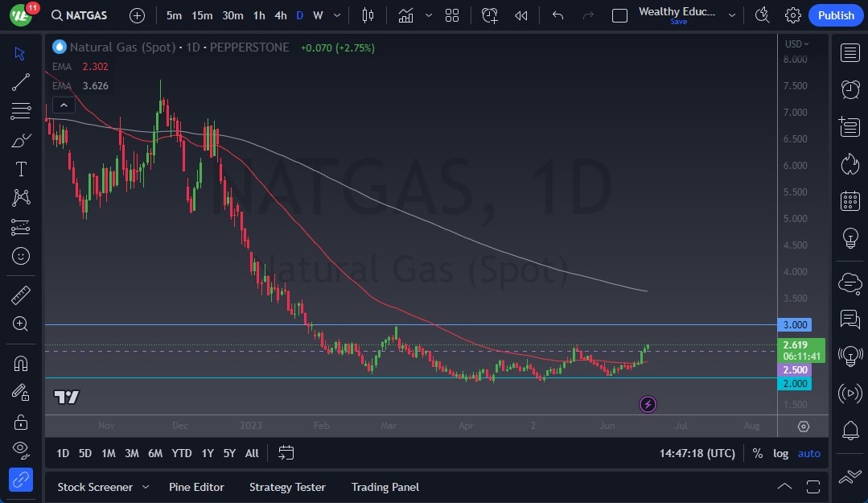Set range to YTD
Viewport: 868px width, 503px height.
pyautogui.click(x=182, y=453)
